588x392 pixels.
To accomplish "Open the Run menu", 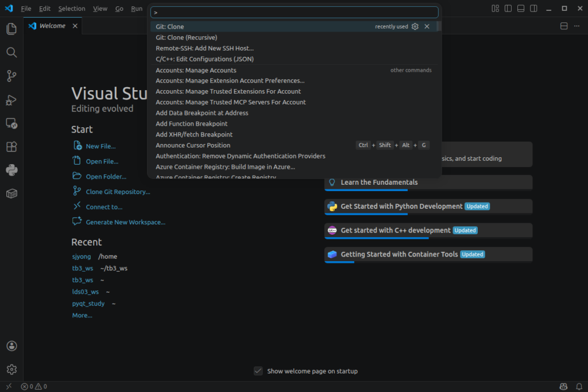I will 137,8.
